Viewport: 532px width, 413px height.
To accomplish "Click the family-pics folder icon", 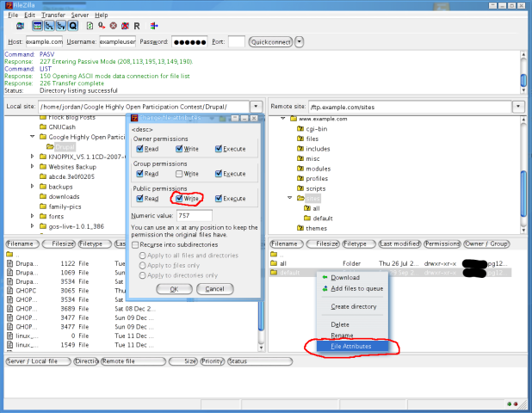I will (x=43, y=206).
